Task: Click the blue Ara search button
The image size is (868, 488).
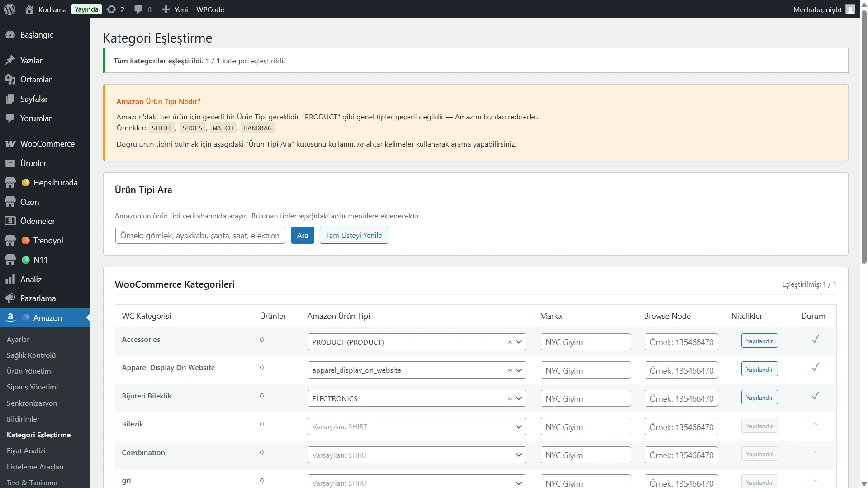Action: [303, 235]
